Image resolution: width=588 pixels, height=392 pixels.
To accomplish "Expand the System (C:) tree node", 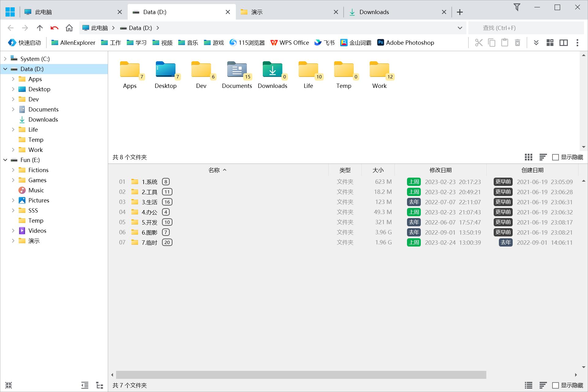I will [5, 59].
